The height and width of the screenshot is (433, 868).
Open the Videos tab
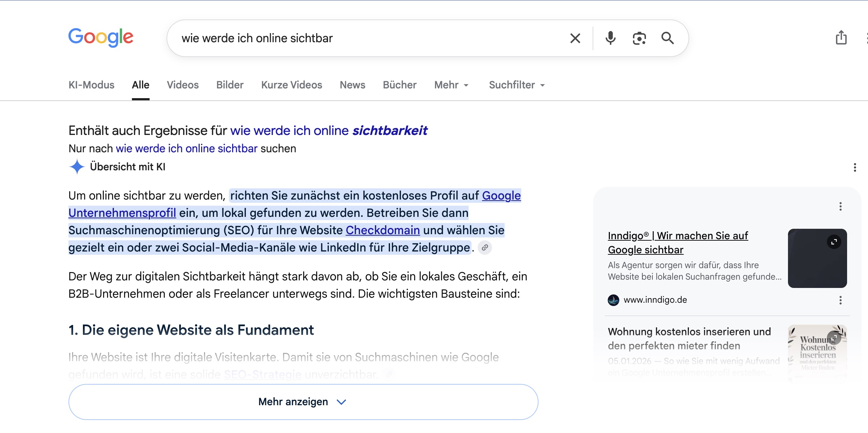tap(183, 85)
